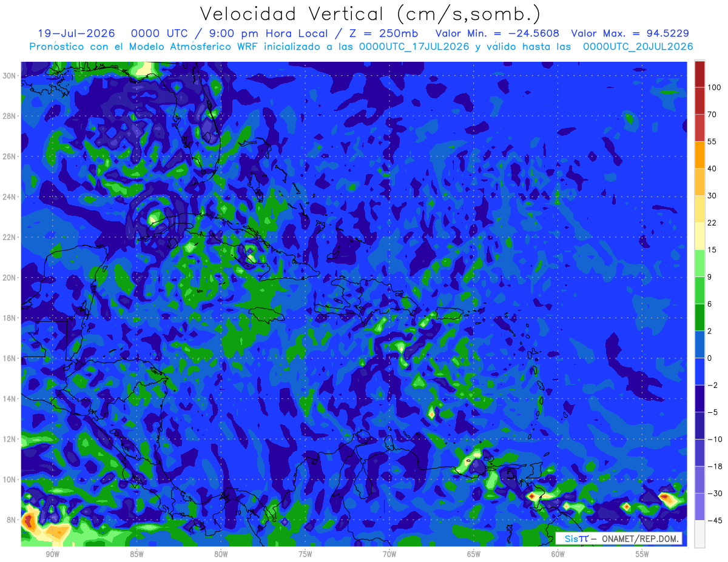Click the '55W' longitude label
Screen dimensions: 728x562
pos(642,554)
